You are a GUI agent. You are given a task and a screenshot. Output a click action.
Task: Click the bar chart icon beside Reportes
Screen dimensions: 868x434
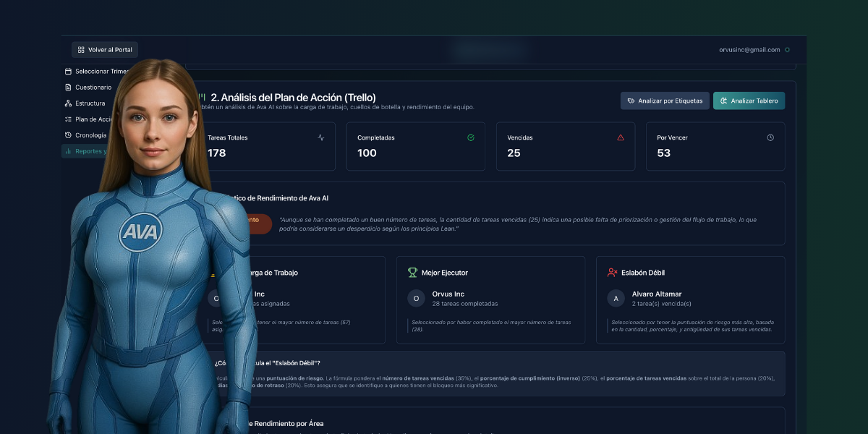click(68, 151)
